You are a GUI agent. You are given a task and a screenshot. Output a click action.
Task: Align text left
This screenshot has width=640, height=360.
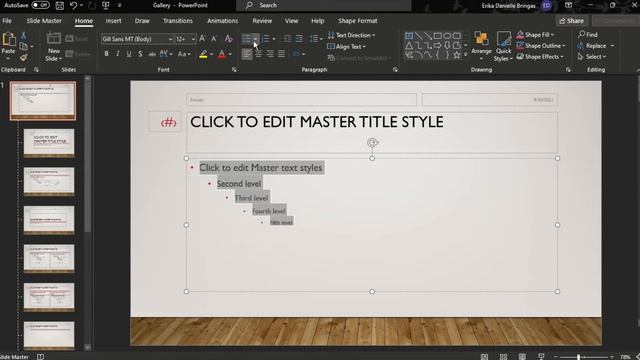click(x=247, y=54)
